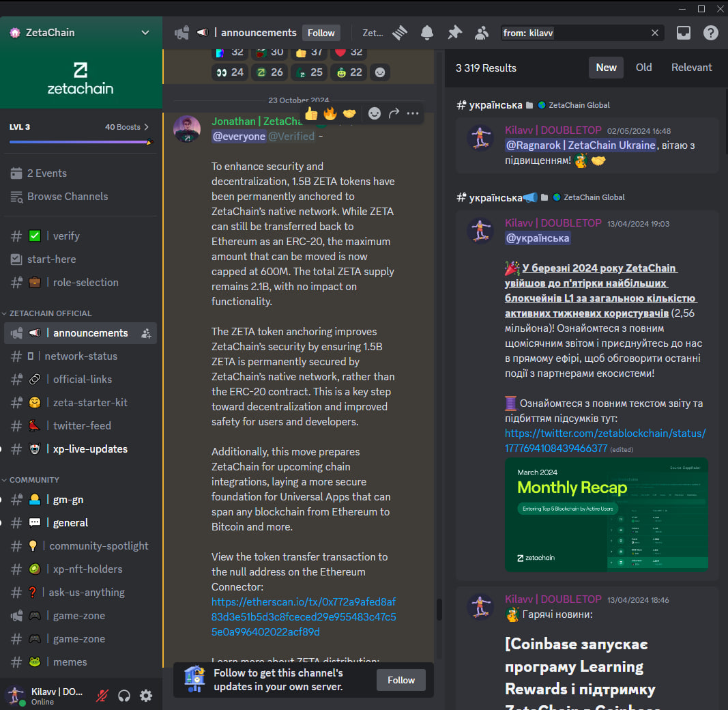Open the community-spotlight channel
The width and height of the screenshot is (728, 710).
[x=81, y=546]
